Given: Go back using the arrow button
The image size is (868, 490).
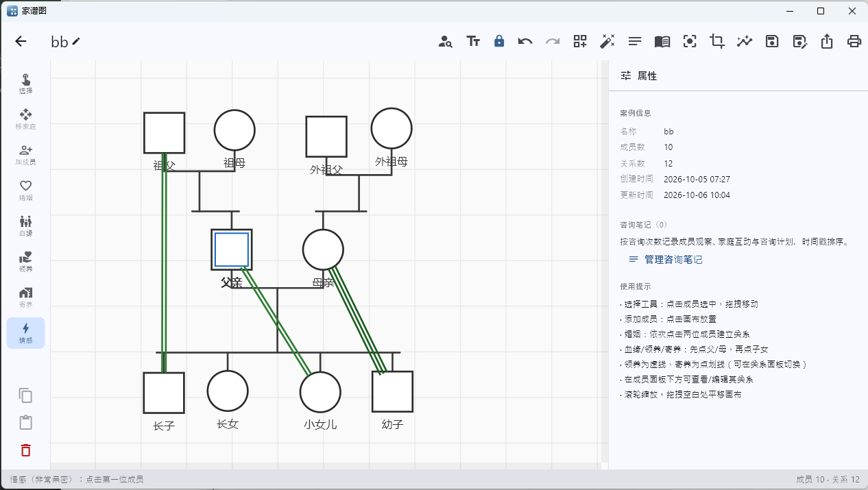Looking at the screenshot, I should [x=21, y=41].
